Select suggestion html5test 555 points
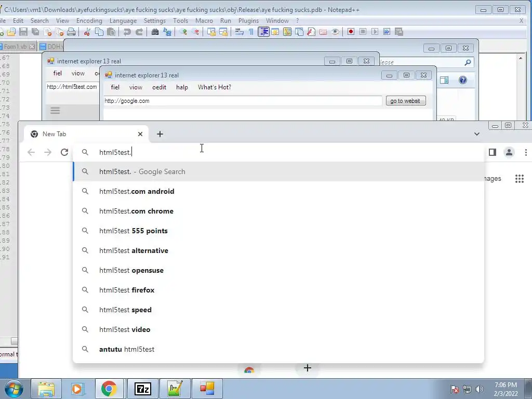Screen dimensions: 532x399 (278, 231)
